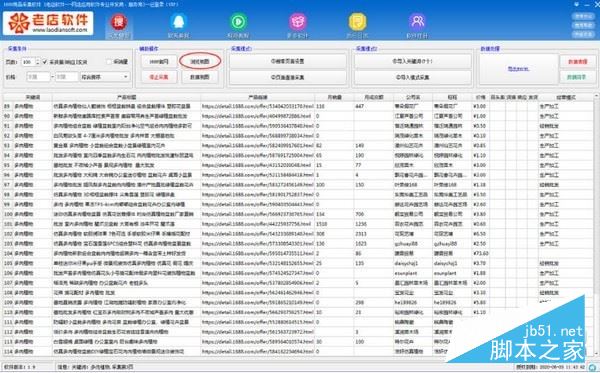
Task: Sort by the price column header
Action: click(480, 97)
